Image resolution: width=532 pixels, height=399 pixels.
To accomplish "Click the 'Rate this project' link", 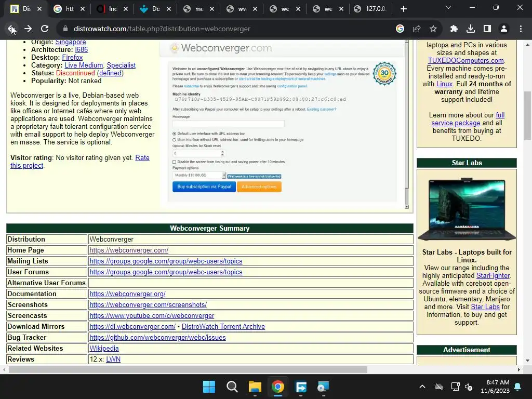I will (142, 158).
